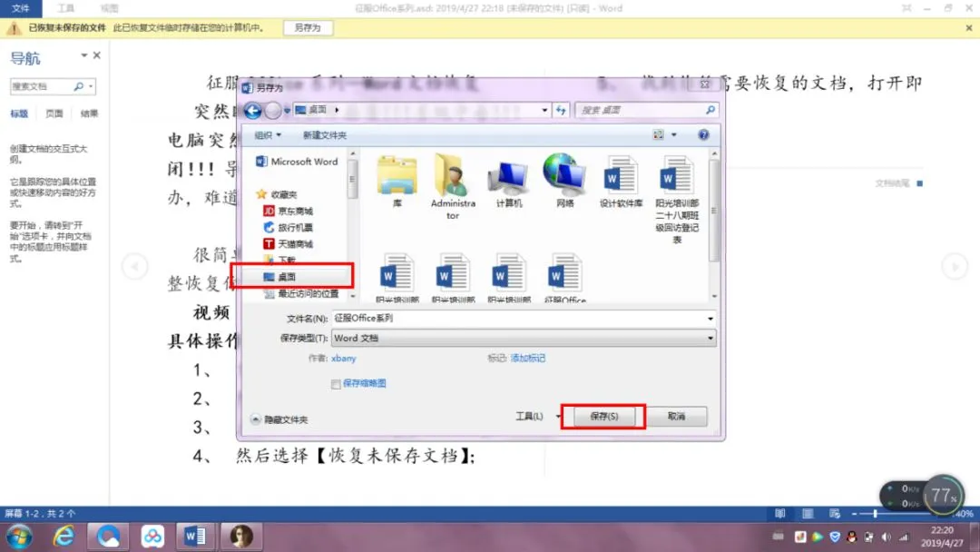Viewport: 980px width, 552px height.
Task: Close the yellow recovery message bar
Action: point(969,28)
